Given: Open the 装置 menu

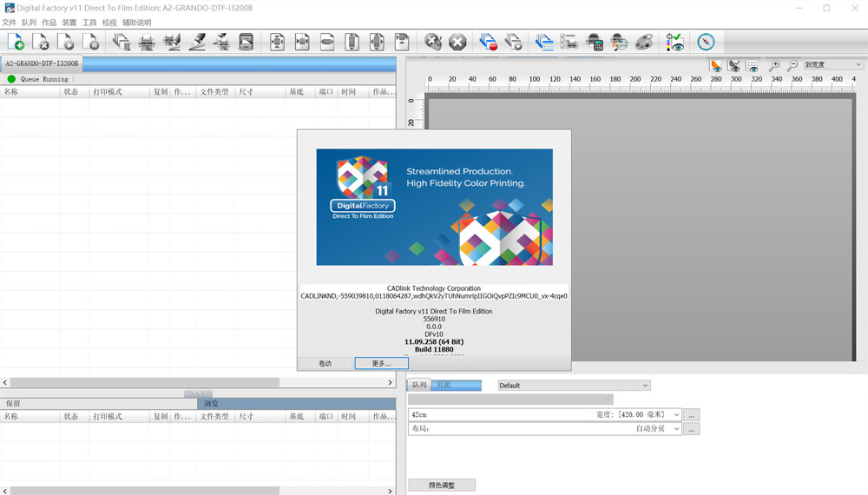Looking at the screenshot, I should click(69, 23).
